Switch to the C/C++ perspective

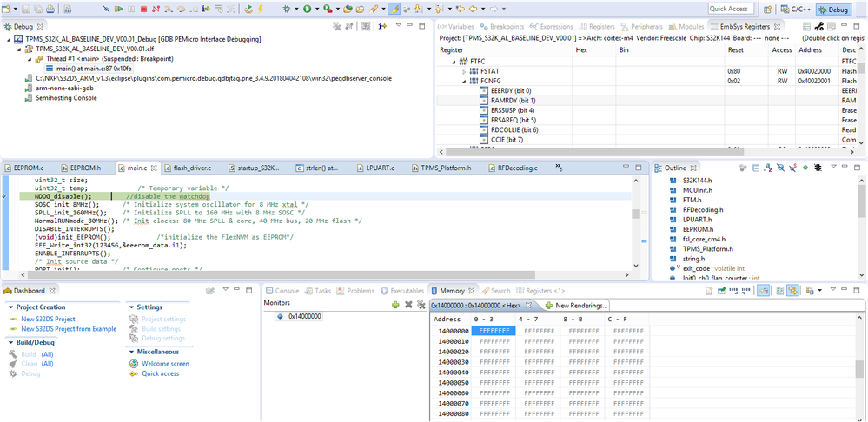[795, 10]
